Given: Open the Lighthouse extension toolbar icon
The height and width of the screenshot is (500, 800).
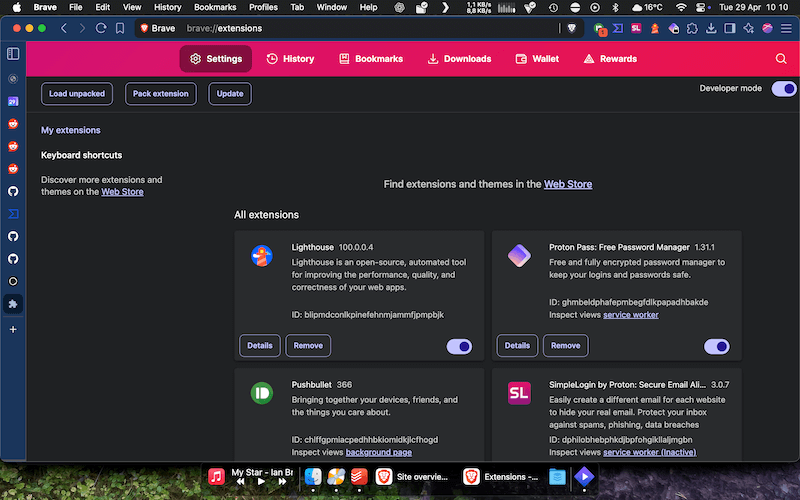Looking at the screenshot, I should 655,29.
